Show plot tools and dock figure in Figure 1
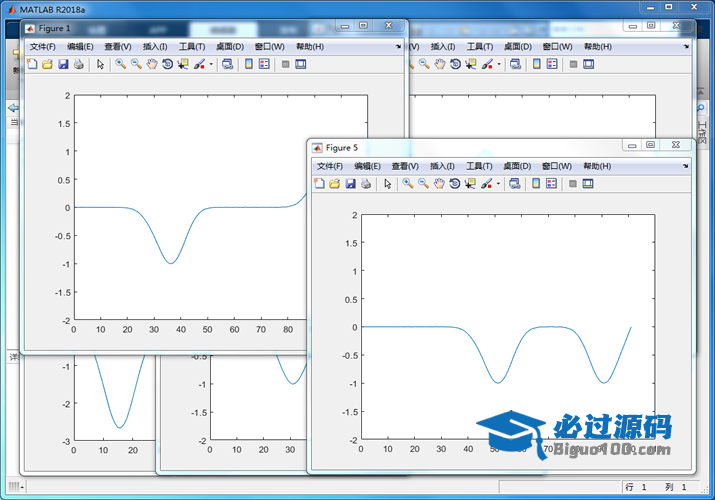The image size is (715, 500). coord(301,64)
